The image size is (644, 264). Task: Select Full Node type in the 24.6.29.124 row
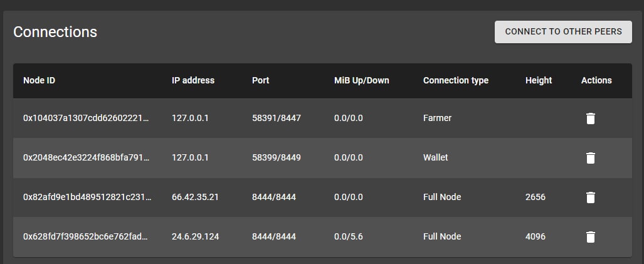coord(442,236)
